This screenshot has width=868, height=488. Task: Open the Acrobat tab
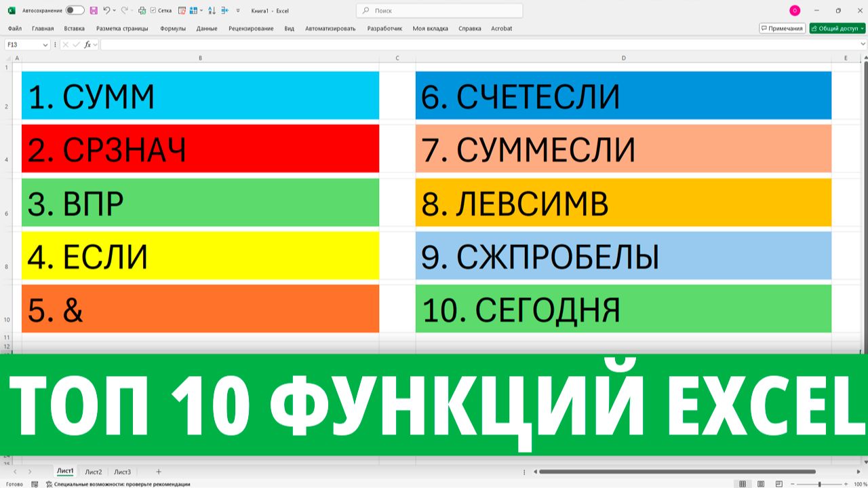tap(502, 29)
